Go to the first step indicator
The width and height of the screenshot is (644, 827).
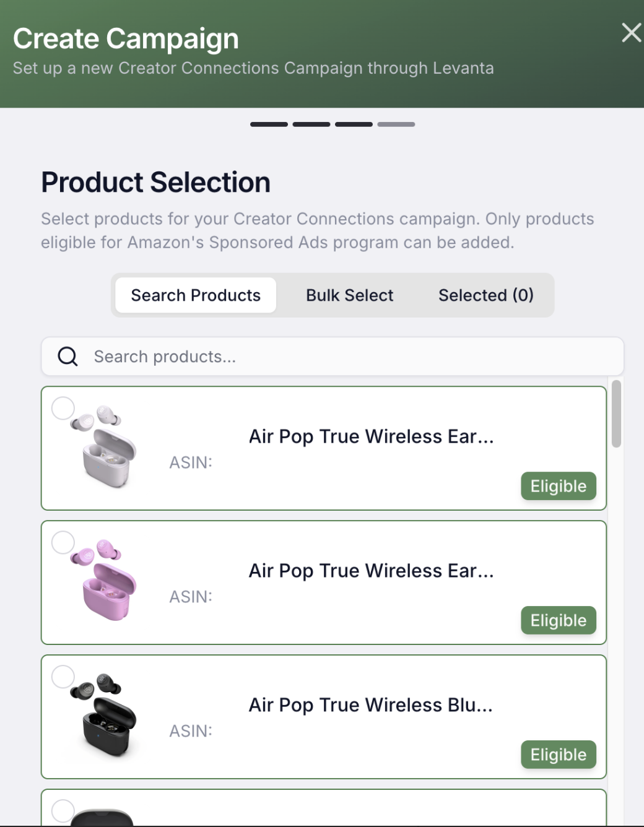pos(269,124)
